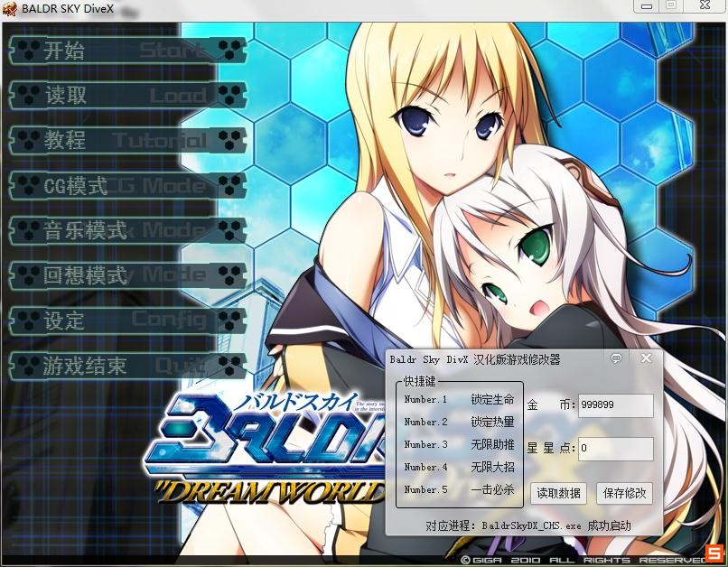Image resolution: width=728 pixels, height=567 pixels.
Task: Minimize the BALDR SKY DiveX window
Action: 647,6
